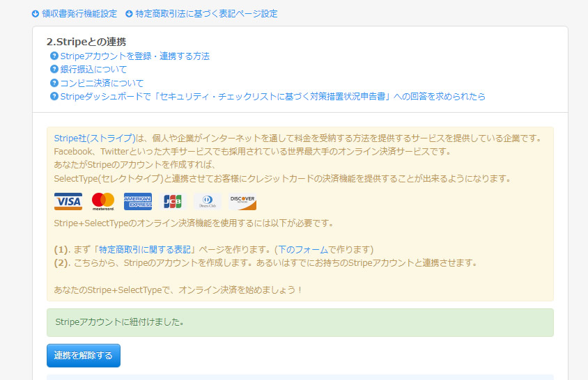Click the Diners Club card logo

pyautogui.click(x=208, y=201)
